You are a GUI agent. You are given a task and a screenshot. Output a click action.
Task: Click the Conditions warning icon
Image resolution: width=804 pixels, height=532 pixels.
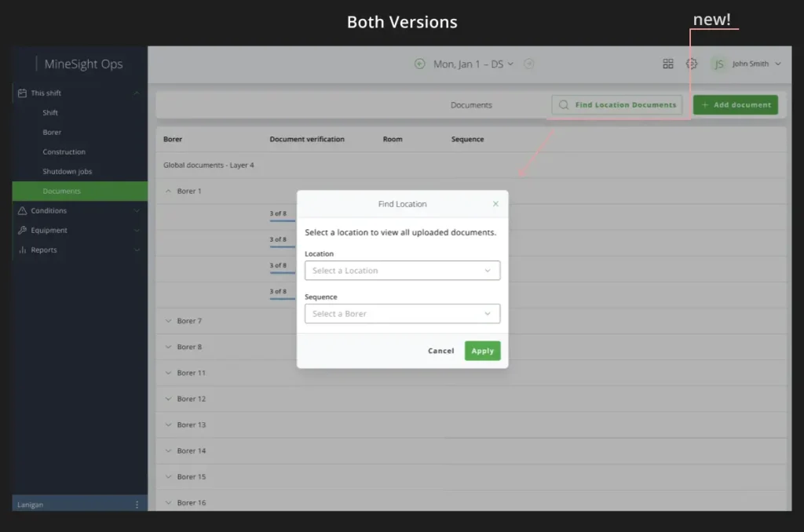[x=23, y=211]
